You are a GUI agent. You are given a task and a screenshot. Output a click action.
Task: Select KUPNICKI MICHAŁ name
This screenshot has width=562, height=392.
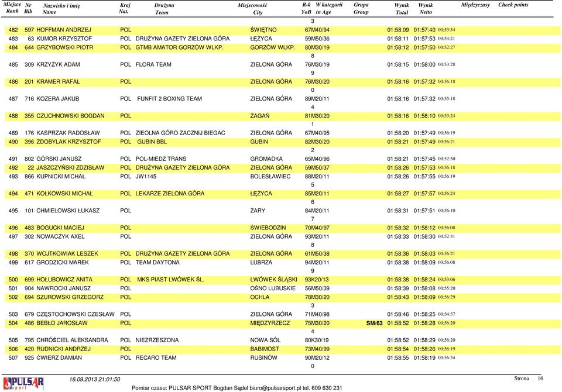click(x=61, y=176)
